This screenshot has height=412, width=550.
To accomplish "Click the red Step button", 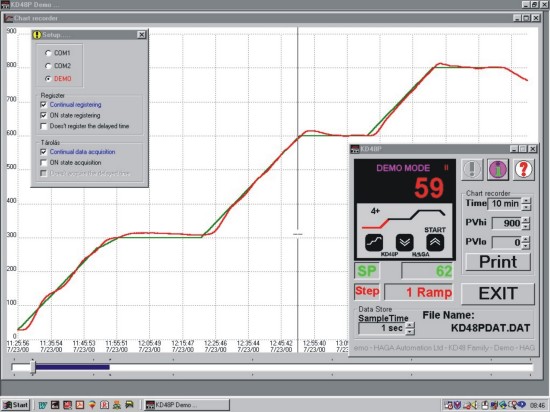I will click(367, 291).
